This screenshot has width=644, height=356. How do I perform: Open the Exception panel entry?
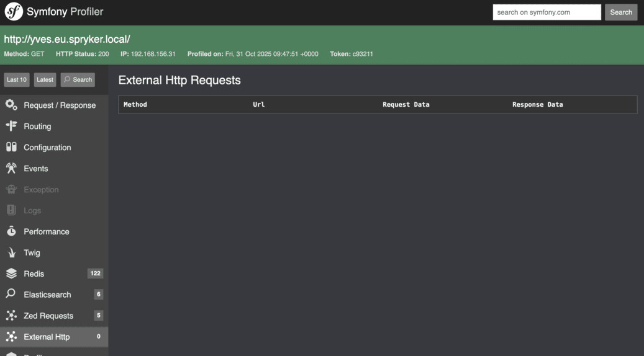[x=41, y=190]
